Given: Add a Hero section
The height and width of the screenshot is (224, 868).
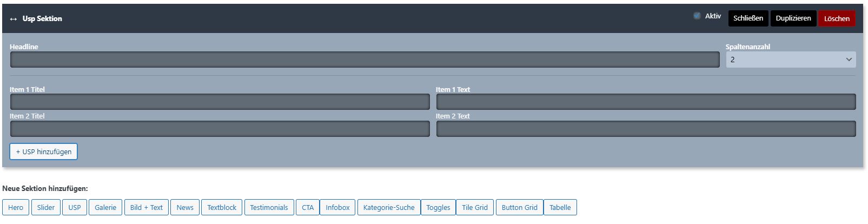Looking at the screenshot, I should point(16,207).
